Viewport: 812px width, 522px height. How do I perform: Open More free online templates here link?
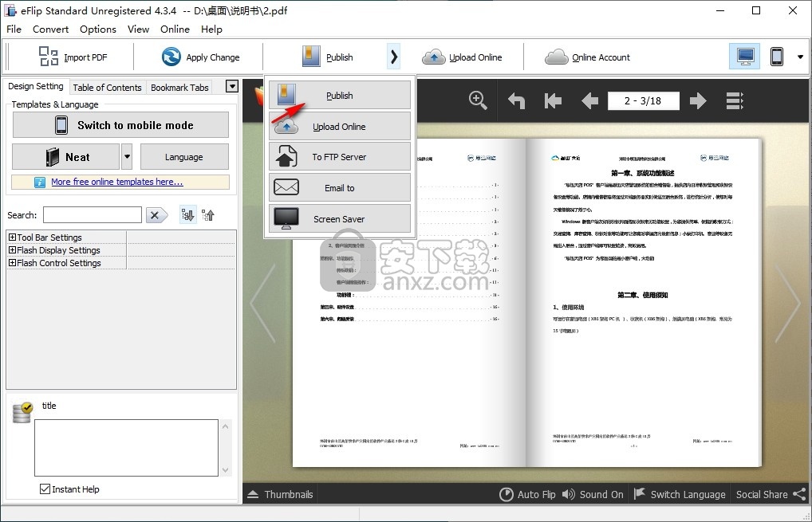(x=117, y=182)
